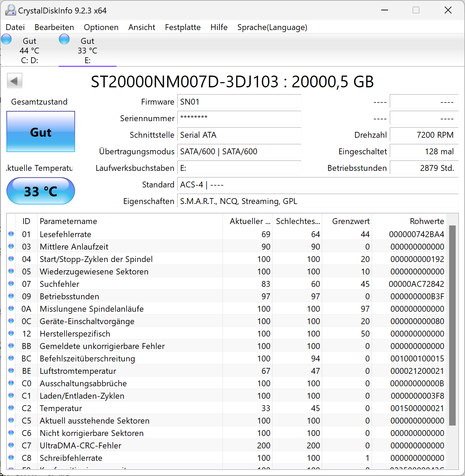Click status dot for UltraDMA-CRC-Fehler row

pos(11,445)
